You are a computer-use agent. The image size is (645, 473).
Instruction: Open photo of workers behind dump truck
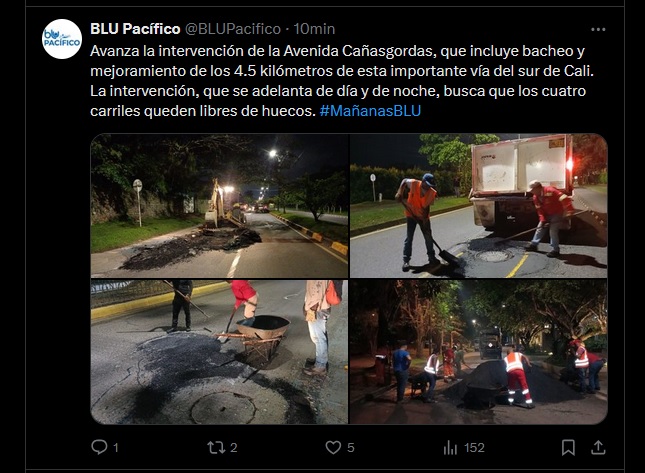[479, 206]
